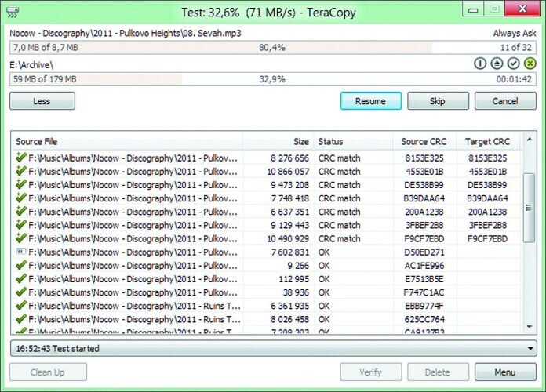Click the green check icon on 112 995 row

21,278
